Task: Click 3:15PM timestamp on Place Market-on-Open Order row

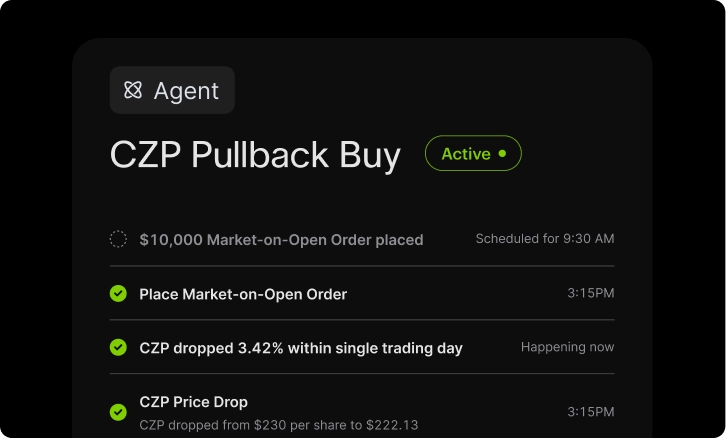Action: [x=590, y=293]
